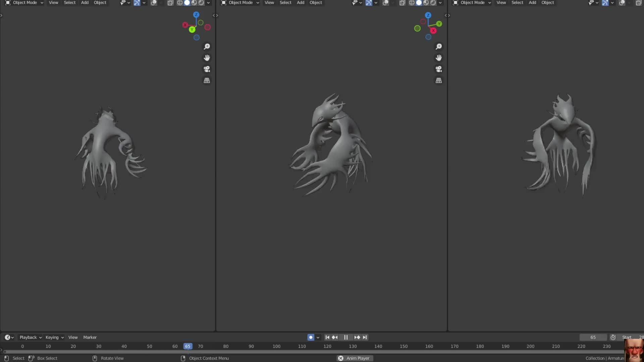Image resolution: width=644 pixels, height=362 pixels.
Task: Enable auto keyframe recording in the timeline
Action: [x=311, y=337]
